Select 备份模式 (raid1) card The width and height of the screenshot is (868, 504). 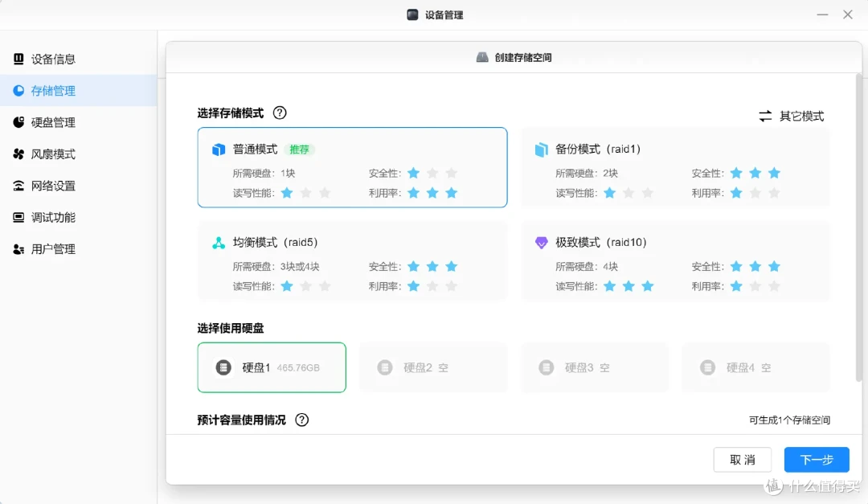point(675,167)
